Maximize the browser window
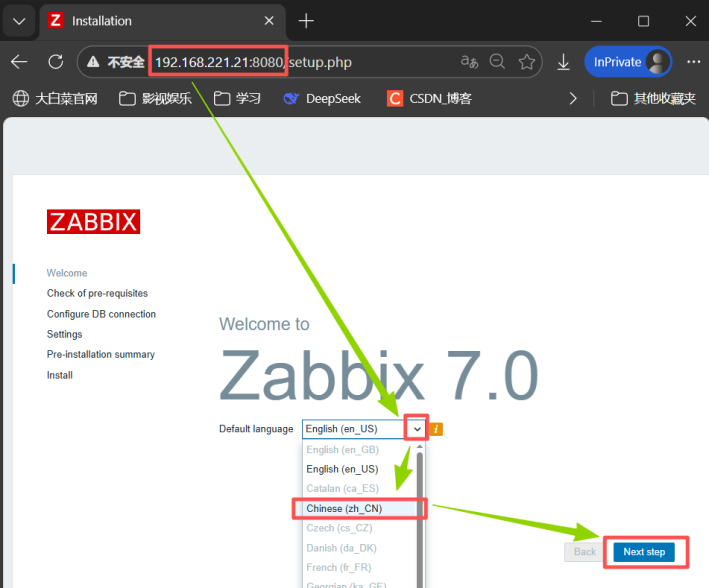709x588 pixels. pos(643,21)
